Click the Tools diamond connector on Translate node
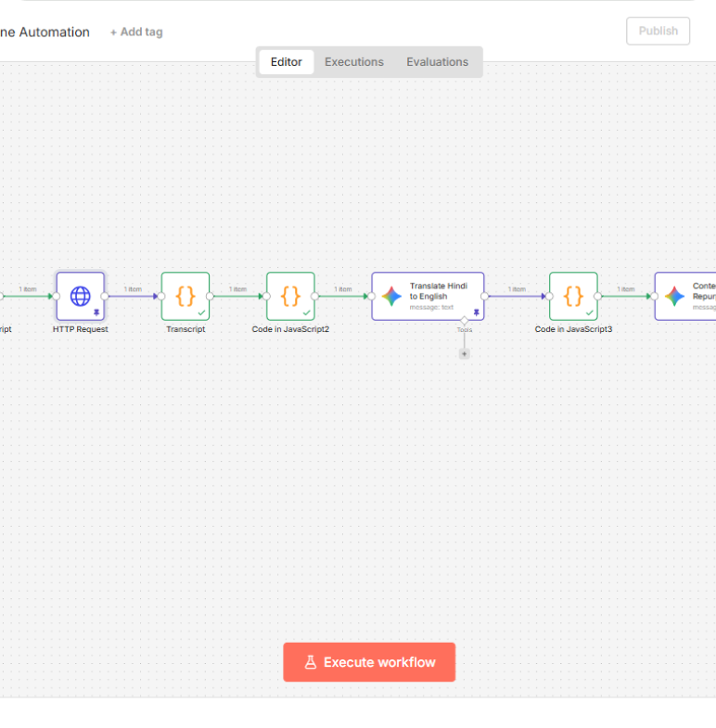The height and width of the screenshot is (728, 716). pyautogui.click(x=465, y=321)
